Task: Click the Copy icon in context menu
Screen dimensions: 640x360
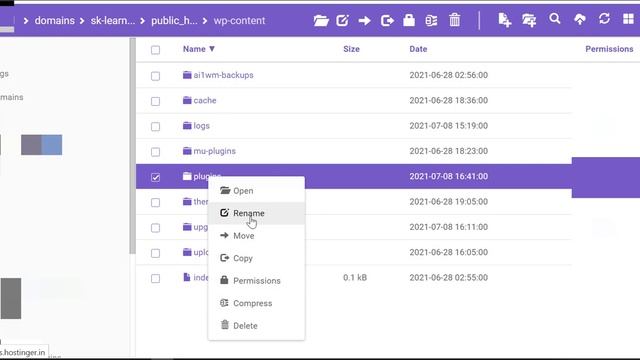Action: click(224, 258)
